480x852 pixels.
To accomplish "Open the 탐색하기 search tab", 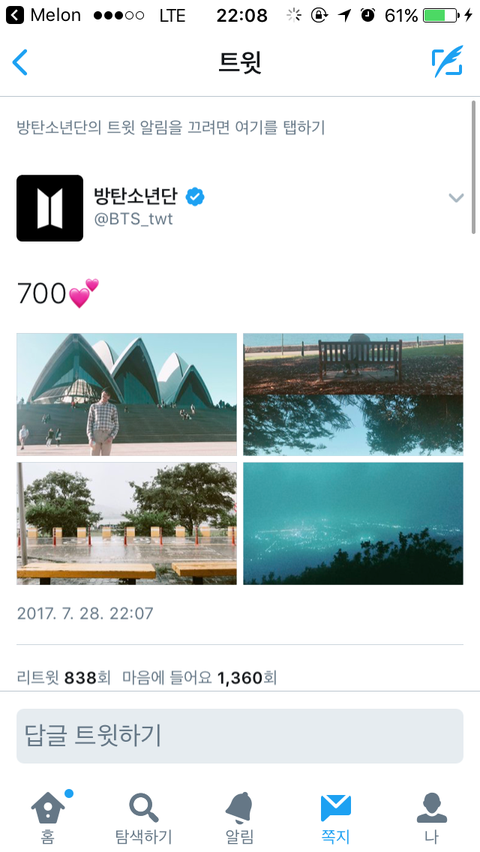I will [x=144, y=817].
